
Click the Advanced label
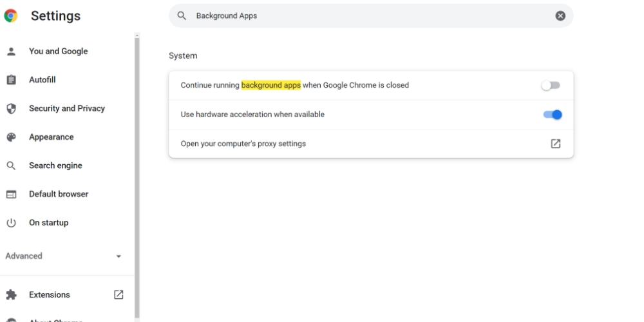[24, 256]
